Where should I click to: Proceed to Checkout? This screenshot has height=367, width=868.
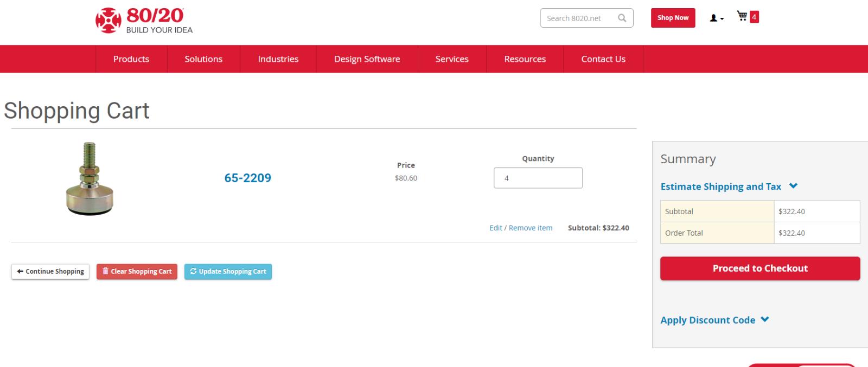(760, 268)
